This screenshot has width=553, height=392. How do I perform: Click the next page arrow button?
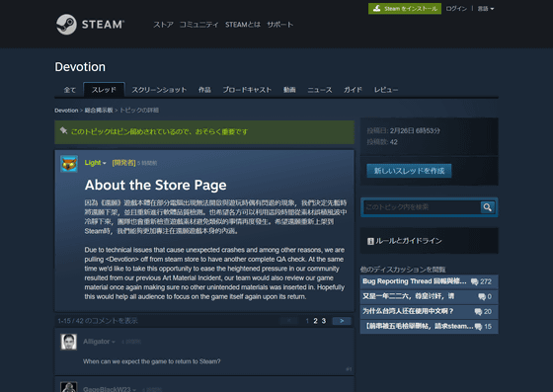342,321
